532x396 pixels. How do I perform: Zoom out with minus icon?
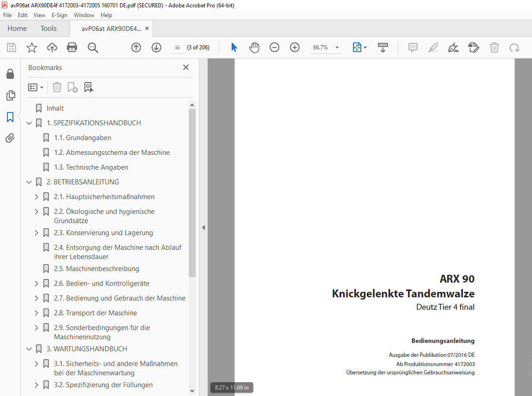click(x=275, y=47)
